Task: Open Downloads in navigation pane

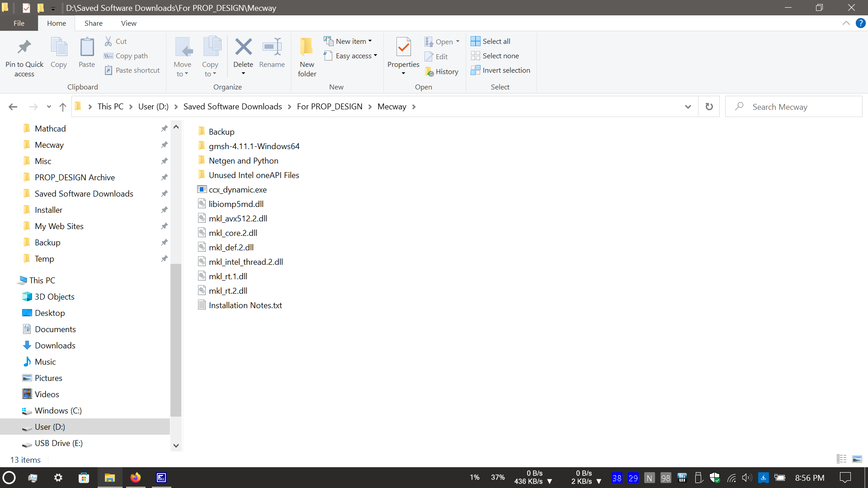Action: (x=55, y=345)
